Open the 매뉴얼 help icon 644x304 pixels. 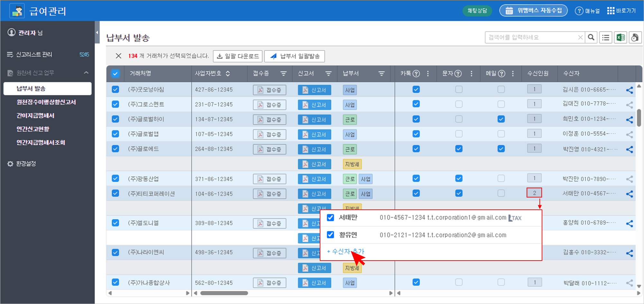(579, 11)
